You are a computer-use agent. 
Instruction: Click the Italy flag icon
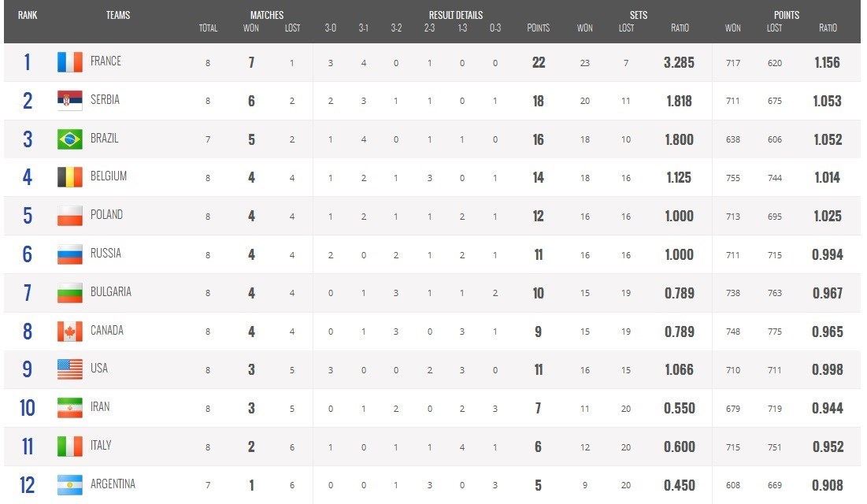pyautogui.click(x=69, y=447)
